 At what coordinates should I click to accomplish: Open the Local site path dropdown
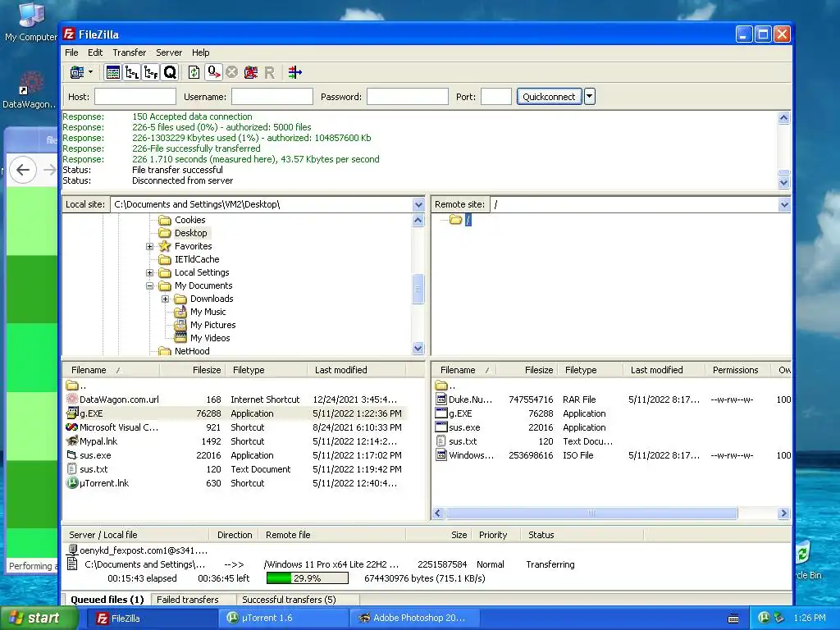418,204
